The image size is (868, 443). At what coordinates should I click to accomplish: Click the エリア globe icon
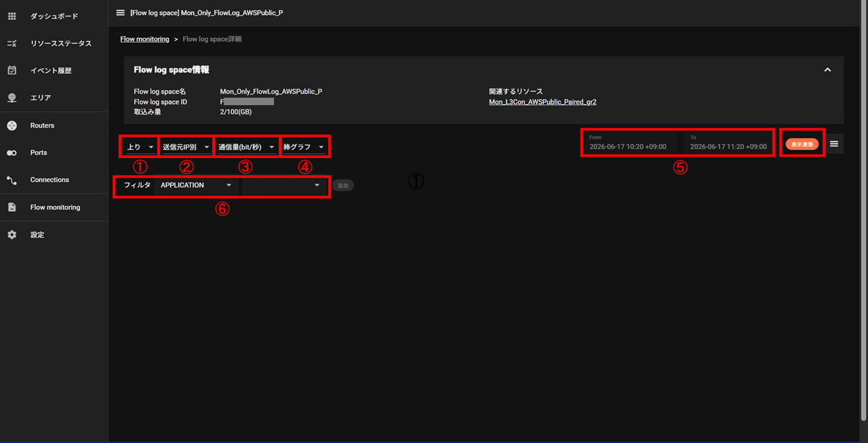coord(12,98)
